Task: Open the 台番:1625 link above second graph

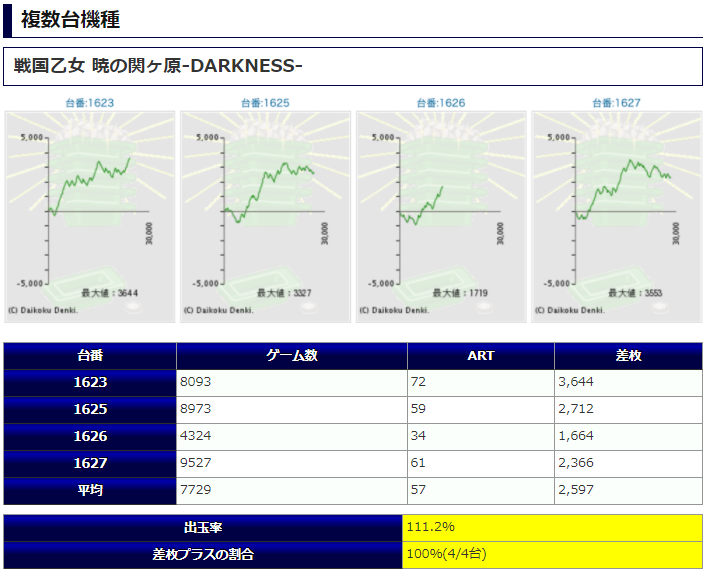Action: pyautogui.click(x=265, y=103)
